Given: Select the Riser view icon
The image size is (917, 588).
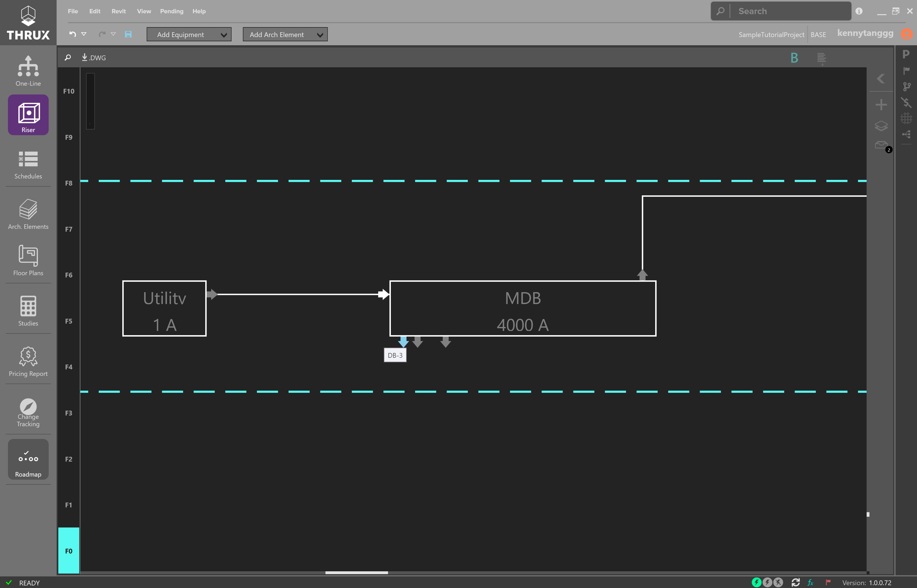Looking at the screenshot, I should coord(28,115).
